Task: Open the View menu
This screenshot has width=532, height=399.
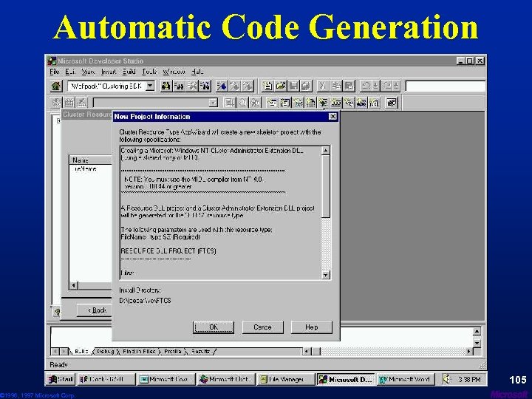Action: [x=87, y=72]
